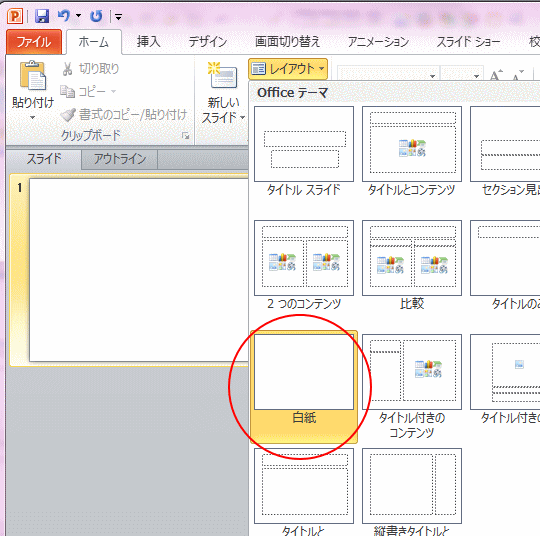
Task: Click the Redo icon in quick access toolbar
Action: coord(96,16)
